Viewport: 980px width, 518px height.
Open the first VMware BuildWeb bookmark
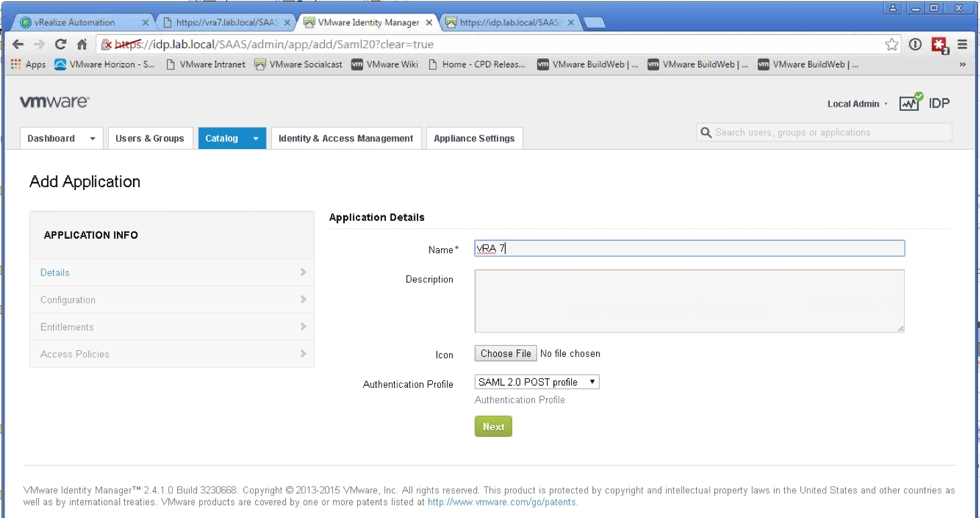(588, 64)
